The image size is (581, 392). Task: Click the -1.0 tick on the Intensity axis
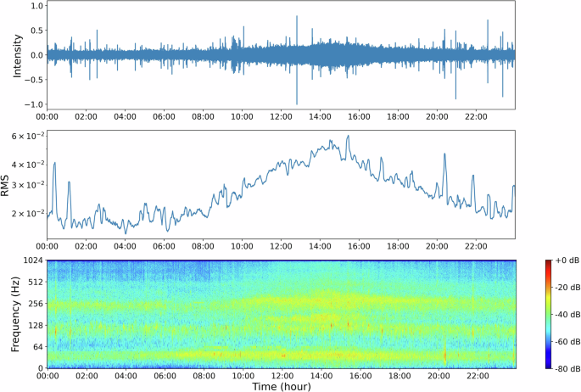pyautogui.click(x=31, y=104)
